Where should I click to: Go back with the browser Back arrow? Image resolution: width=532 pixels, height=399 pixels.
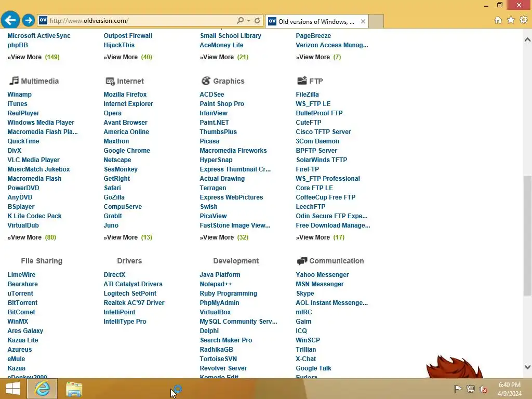[10, 20]
